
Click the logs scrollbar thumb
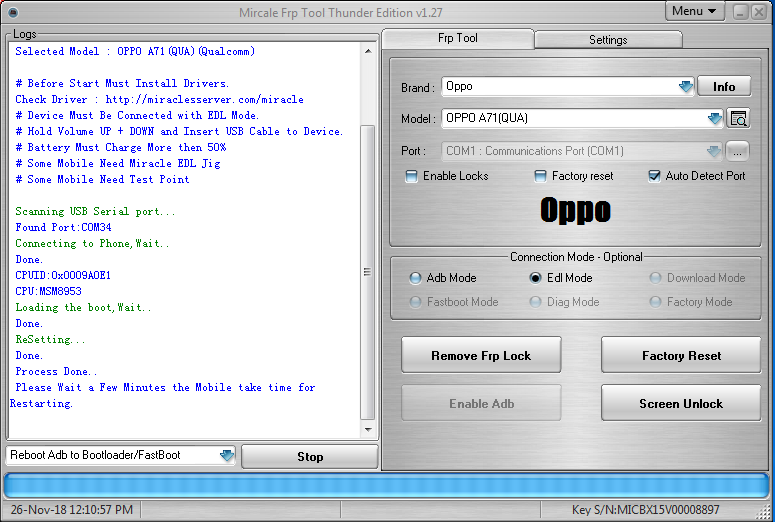pos(368,272)
